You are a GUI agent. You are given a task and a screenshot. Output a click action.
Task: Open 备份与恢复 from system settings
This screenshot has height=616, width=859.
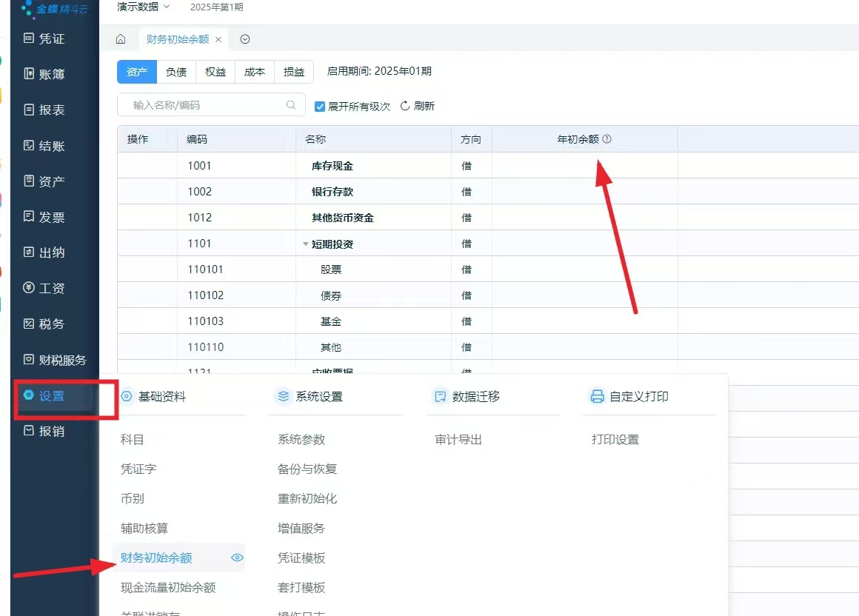pos(307,469)
